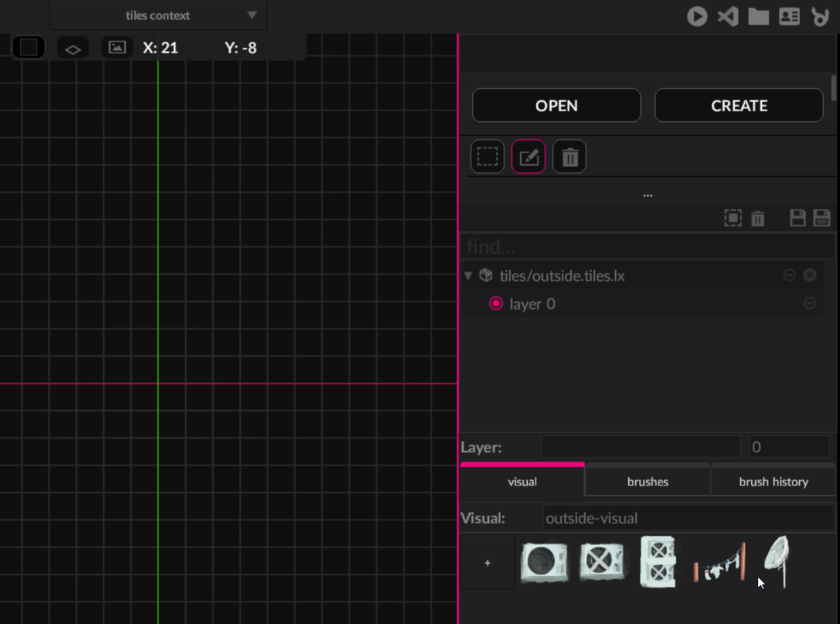The height and width of the screenshot is (624, 840).
Task: Click the large trash delete tool button
Action: click(570, 157)
